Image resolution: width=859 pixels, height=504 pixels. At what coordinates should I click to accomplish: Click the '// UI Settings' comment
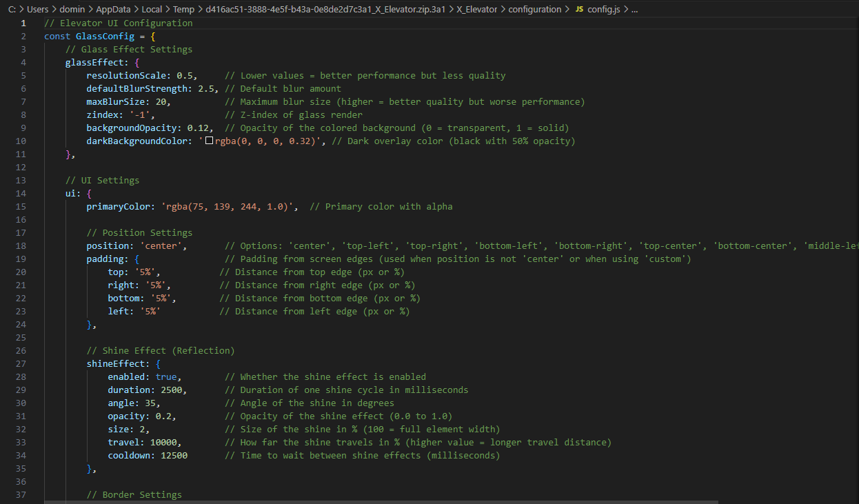click(102, 181)
